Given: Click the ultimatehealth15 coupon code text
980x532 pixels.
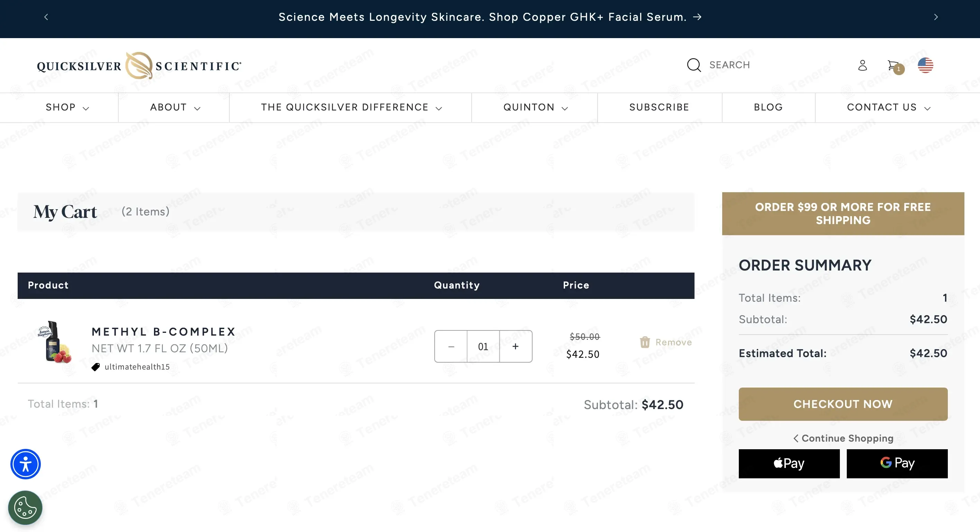Looking at the screenshot, I should (137, 367).
